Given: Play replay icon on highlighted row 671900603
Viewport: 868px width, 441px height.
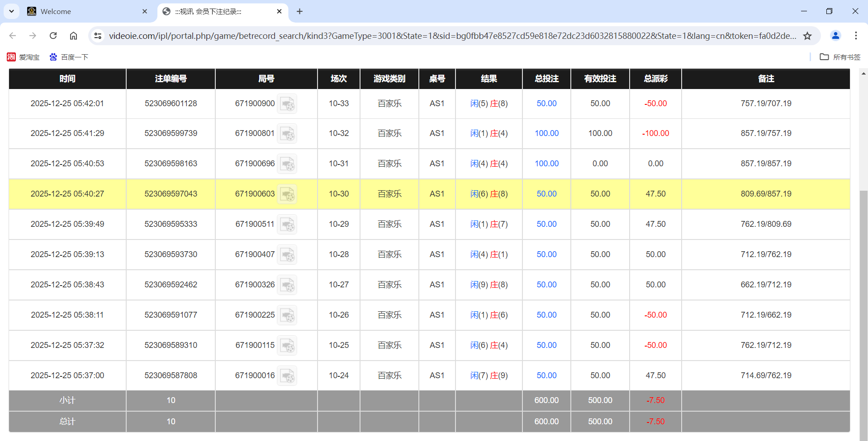Looking at the screenshot, I should click(287, 194).
